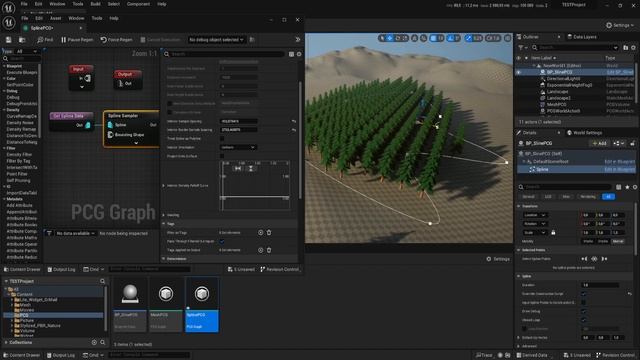Open the Asset menu in PCG editor
The width and height of the screenshot is (640, 360).
point(56,18)
